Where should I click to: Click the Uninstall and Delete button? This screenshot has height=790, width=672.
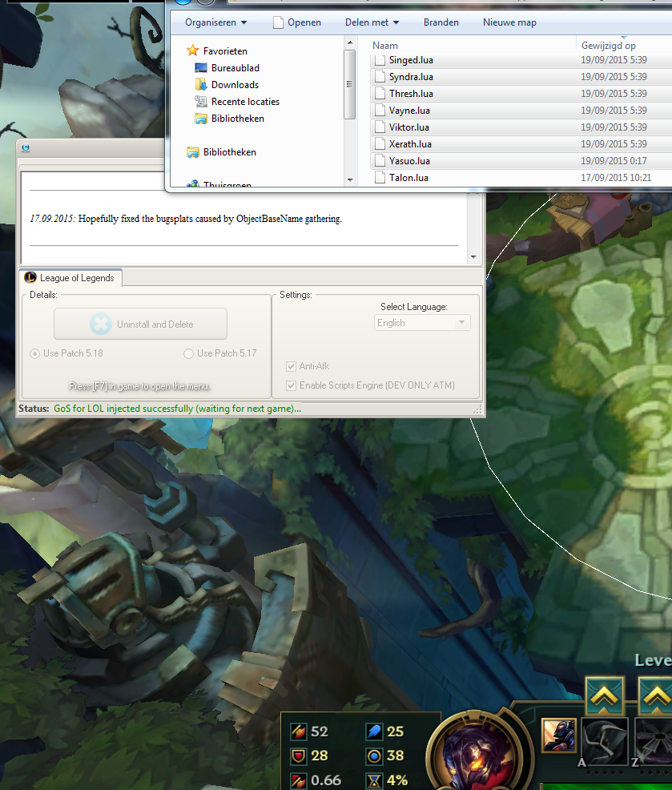coord(140,324)
